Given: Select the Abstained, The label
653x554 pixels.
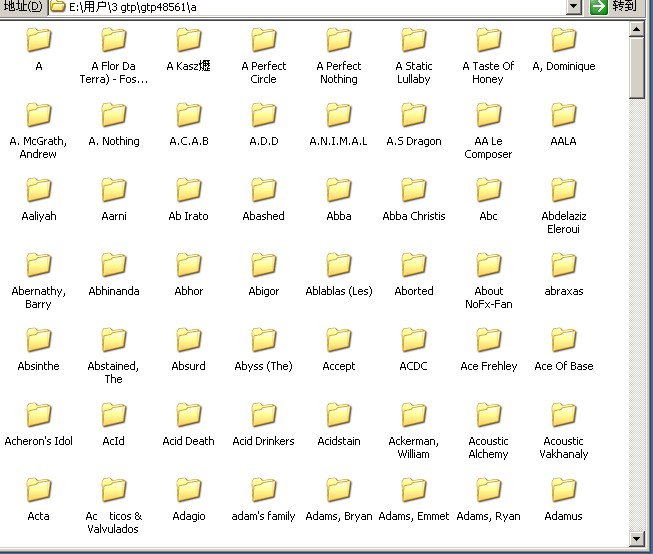Looking at the screenshot, I should coord(113,372).
